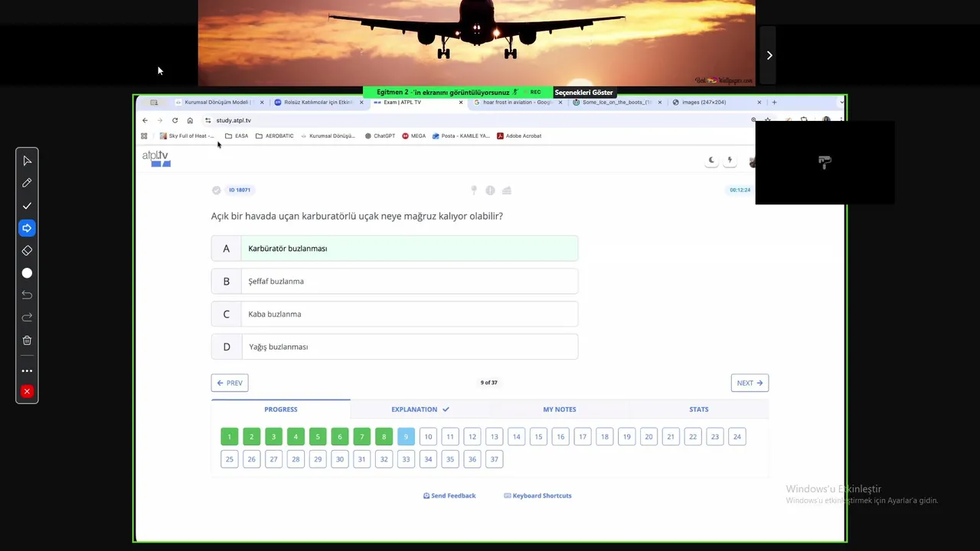The width and height of the screenshot is (980, 551).
Task: Click the atpl.tv logo
Action: click(x=155, y=158)
